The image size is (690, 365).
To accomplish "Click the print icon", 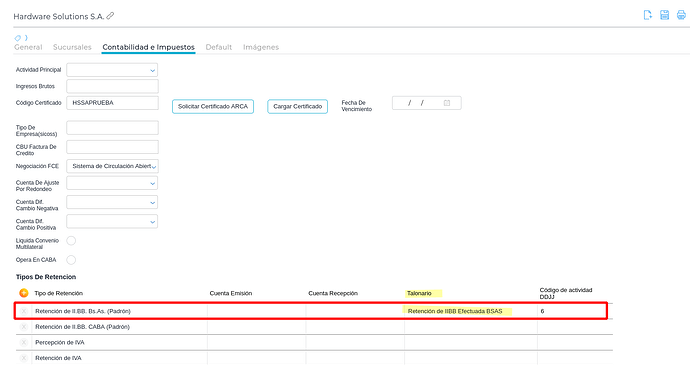I will point(681,15).
